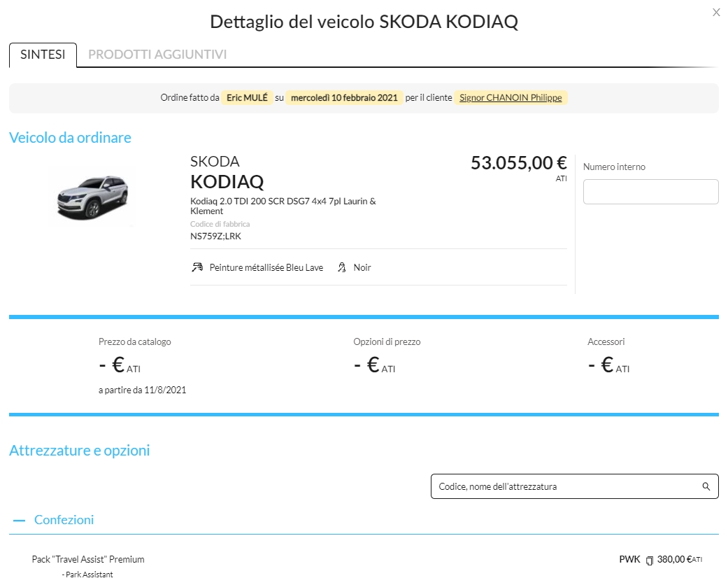Select the Noir interior color text
Screen dimensions: 728x578
click(362, 267)
